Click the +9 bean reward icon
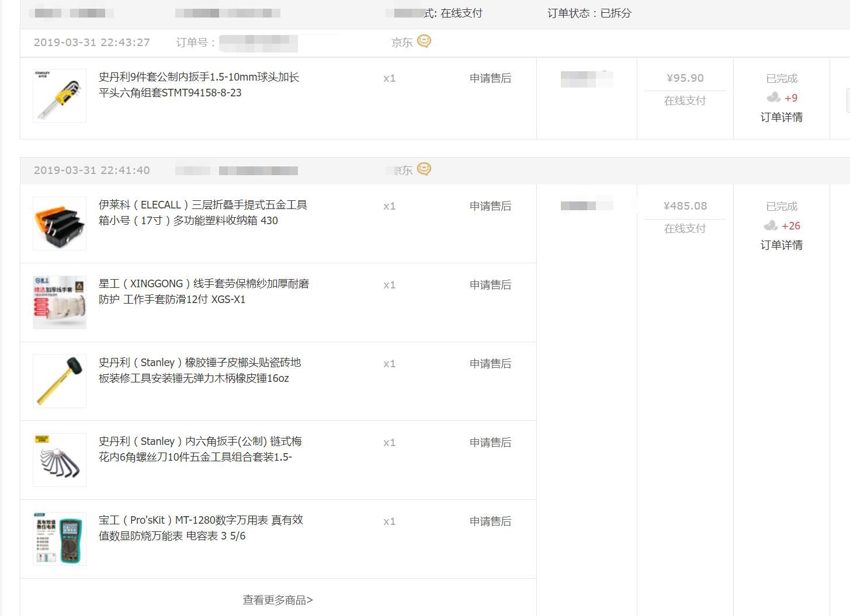The image size is (850, 616). click(773, 98)
